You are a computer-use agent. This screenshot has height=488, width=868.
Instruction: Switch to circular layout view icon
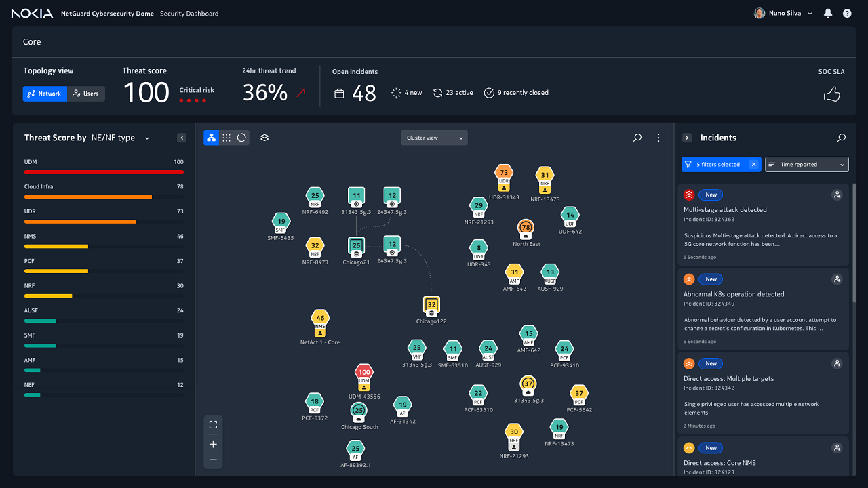coord(241,138)
